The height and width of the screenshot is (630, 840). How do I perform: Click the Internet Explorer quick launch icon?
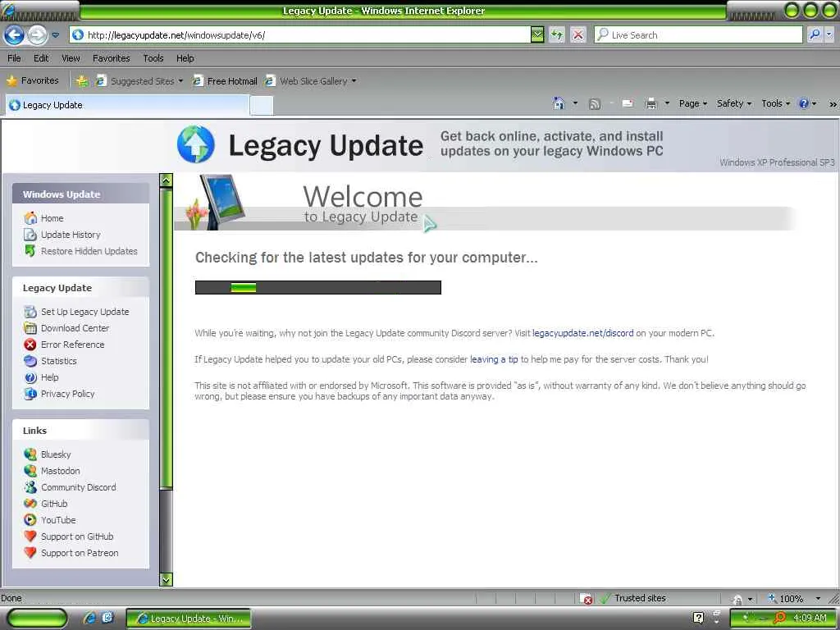pyautogui.click(x=90, y=619)
